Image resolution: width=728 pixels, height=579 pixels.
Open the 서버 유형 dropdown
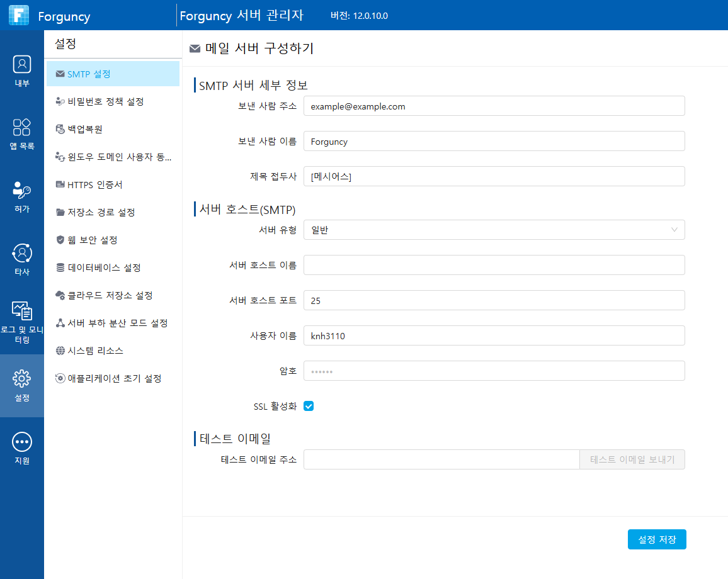(x=494, y=230)
